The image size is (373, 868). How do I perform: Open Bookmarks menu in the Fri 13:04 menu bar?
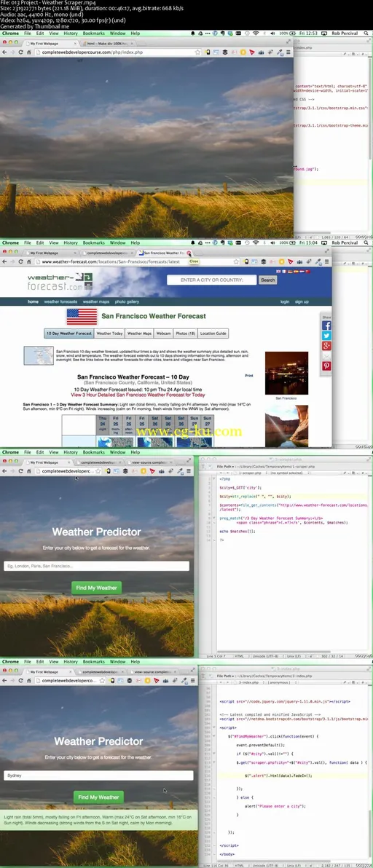(x=93, y=242)
